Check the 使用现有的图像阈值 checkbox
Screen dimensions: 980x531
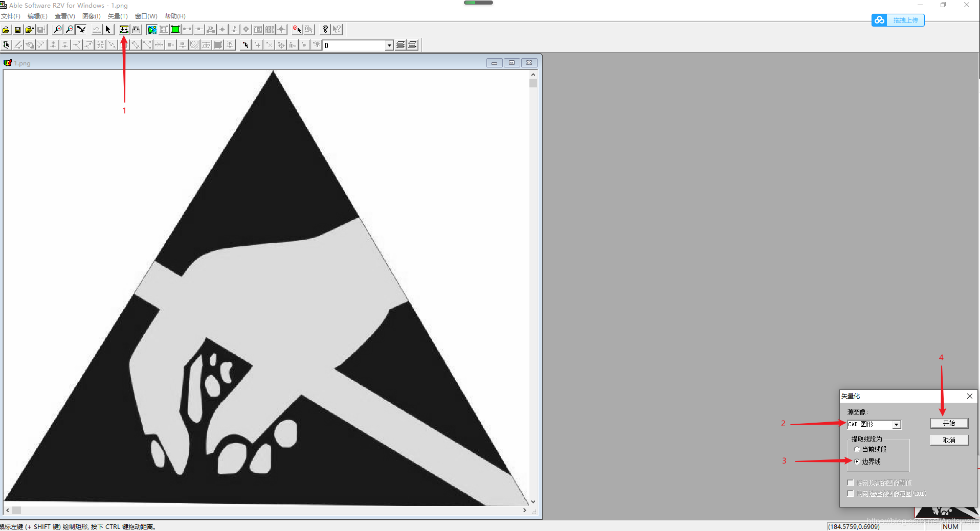[x=851, y=483]
